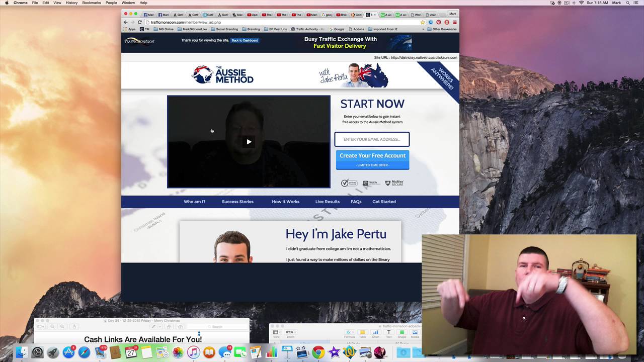Open Notes in the Dock
Screen dimensions: 644x362
[x=146, y=352]
